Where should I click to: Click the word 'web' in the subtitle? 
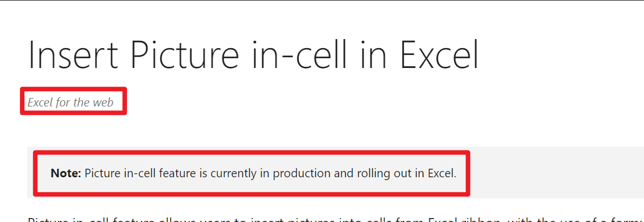click(x=103, y=102)
